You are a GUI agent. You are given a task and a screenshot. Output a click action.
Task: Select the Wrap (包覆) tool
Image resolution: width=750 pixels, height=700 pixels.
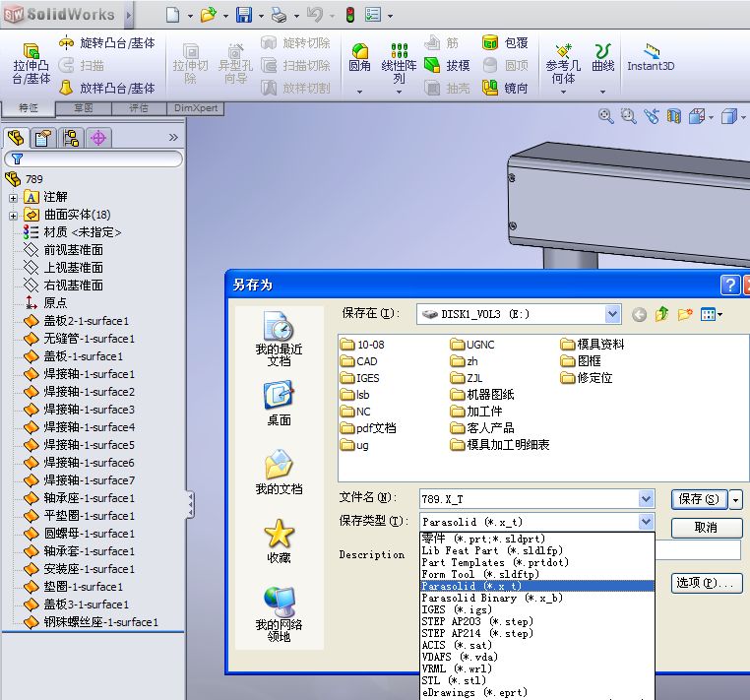(x=505, y=43)
